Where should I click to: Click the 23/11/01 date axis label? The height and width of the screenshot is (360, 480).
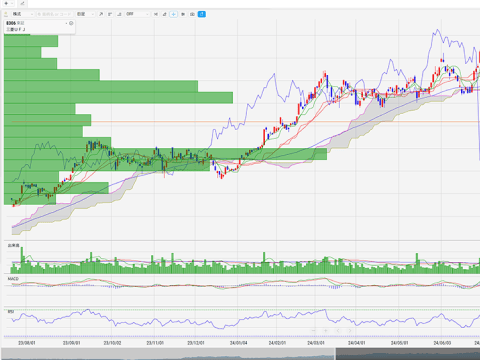pyautogui.click(x=155, y=343)
